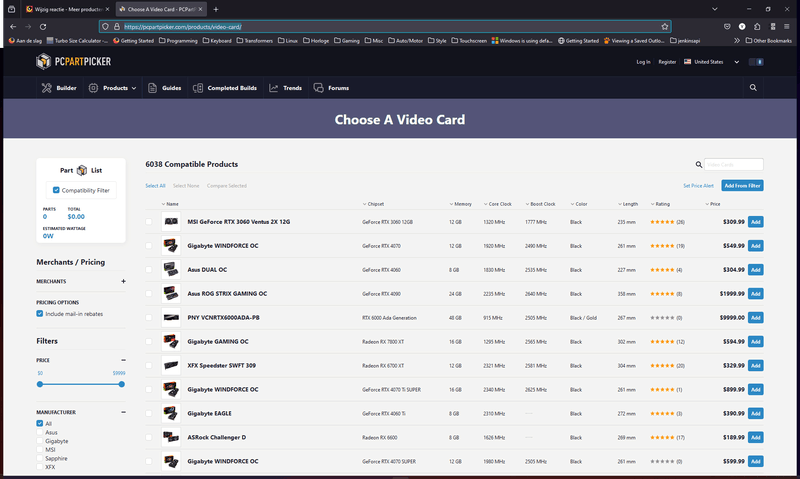Click the maximum price slider handle
This screenshot has height=479, width=800.
click(x=121, y=384)
